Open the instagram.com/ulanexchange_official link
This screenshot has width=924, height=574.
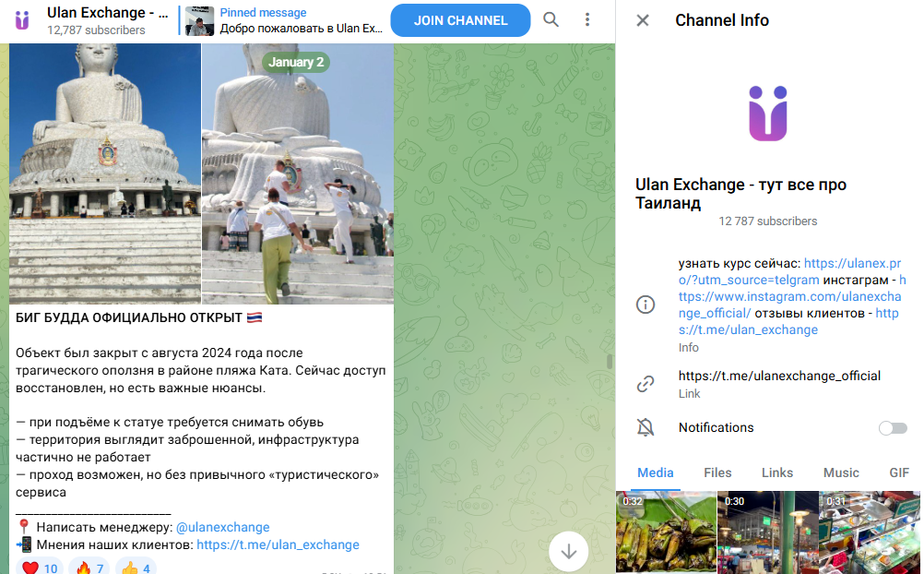(789, 297)
